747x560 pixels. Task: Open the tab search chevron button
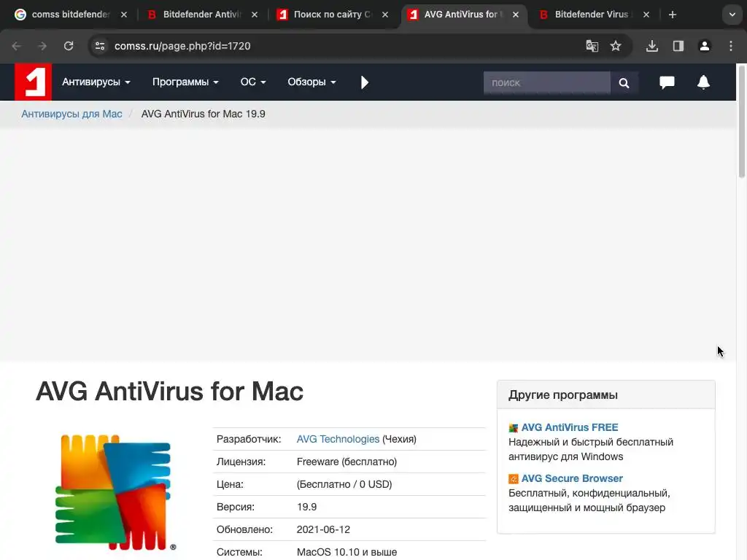pos(732,15)
